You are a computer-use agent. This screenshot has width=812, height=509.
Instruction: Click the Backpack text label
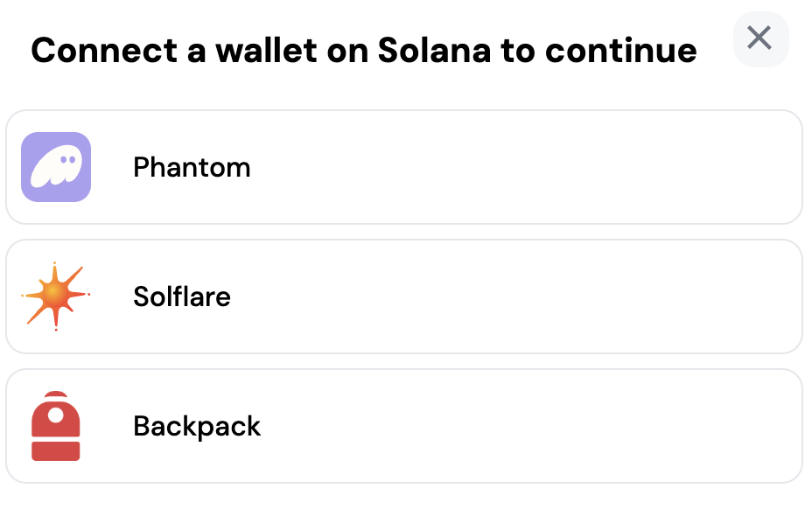click(196, 427)
